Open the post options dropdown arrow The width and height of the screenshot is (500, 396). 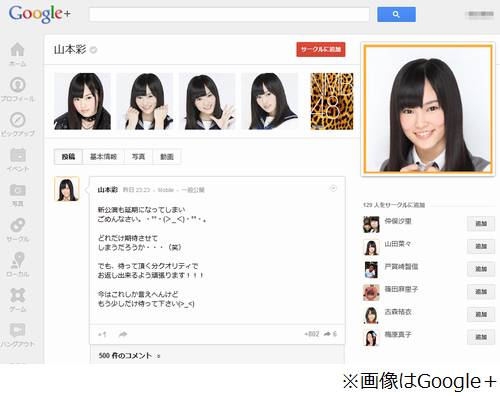[x=333, y=189]
